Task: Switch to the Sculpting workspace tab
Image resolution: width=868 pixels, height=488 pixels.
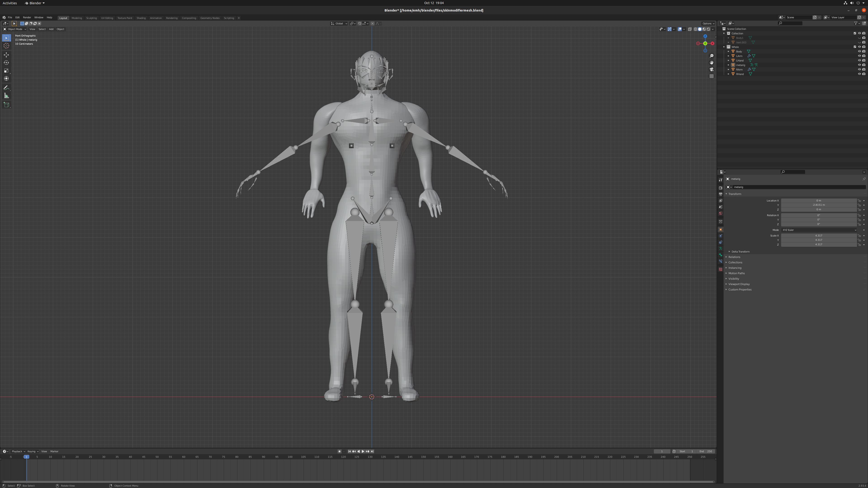Action: click(91, 18)
